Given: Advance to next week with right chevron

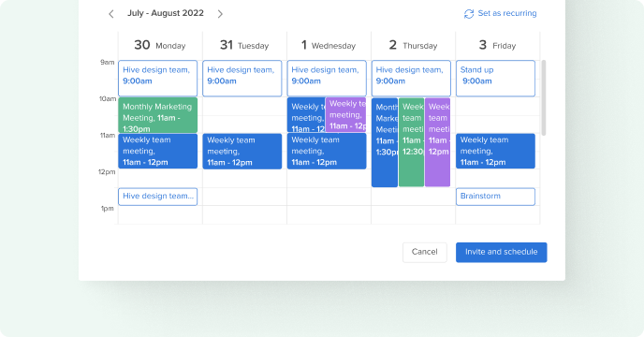Looking at the screenshot, I should click(220, 14).
